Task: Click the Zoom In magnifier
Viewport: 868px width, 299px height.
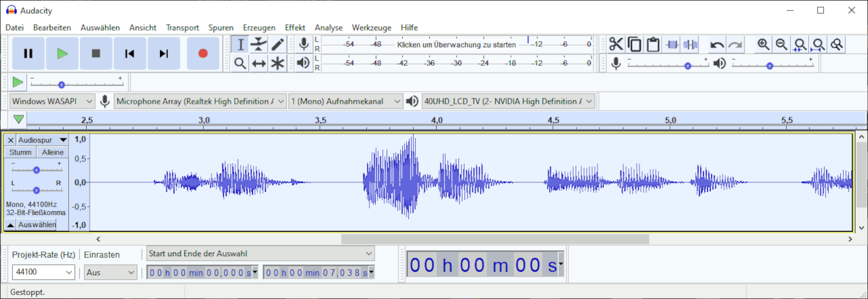Action: (x=764, y=45)
